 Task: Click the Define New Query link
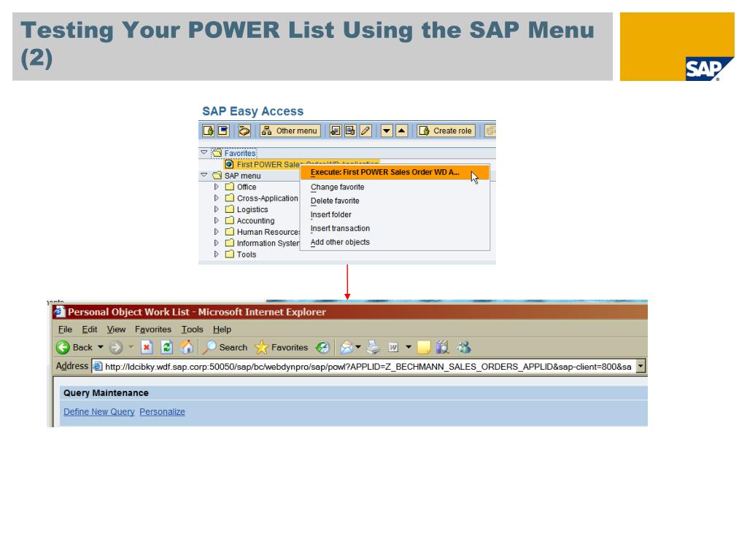pos(99,412)
